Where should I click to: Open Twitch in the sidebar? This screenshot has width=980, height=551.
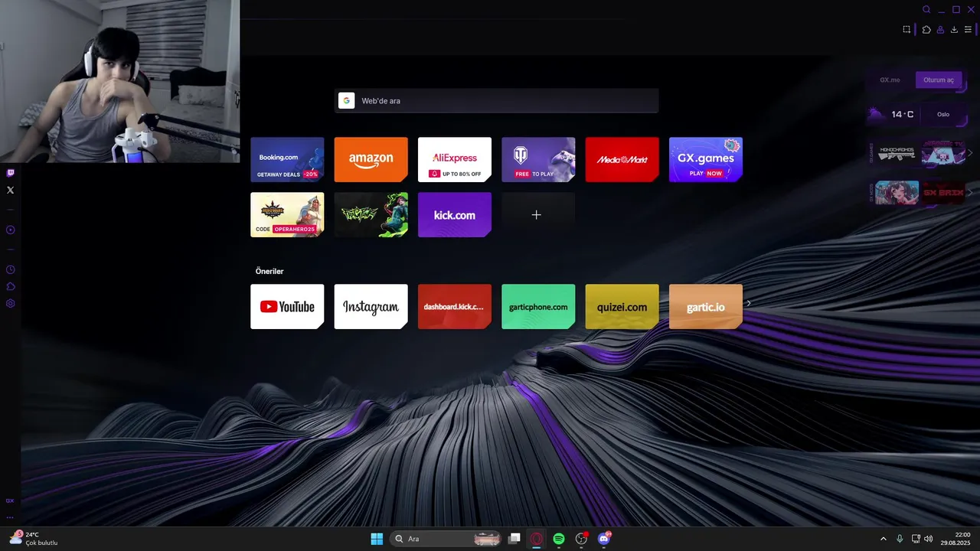pos(10,174)
